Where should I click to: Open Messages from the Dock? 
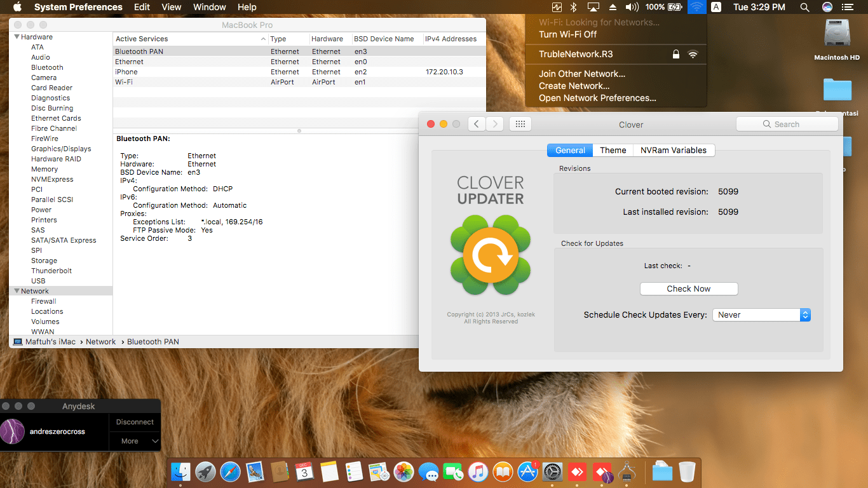[x=428, y=472]
